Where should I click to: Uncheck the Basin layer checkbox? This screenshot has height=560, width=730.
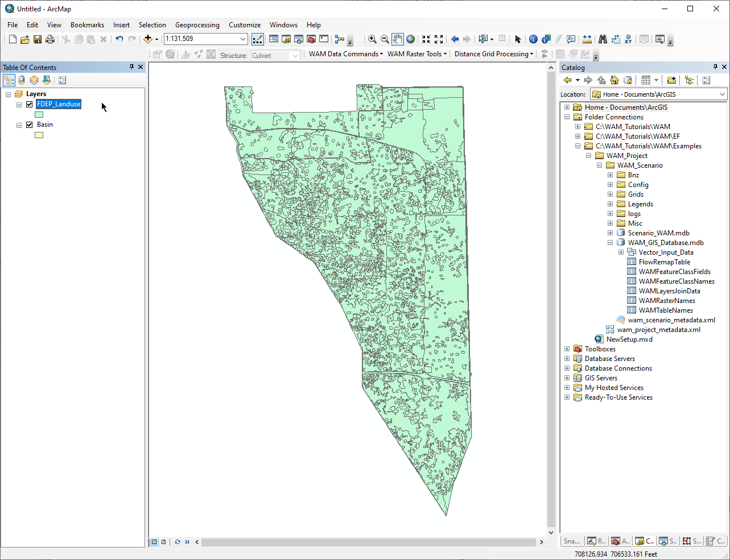point(30,125)
